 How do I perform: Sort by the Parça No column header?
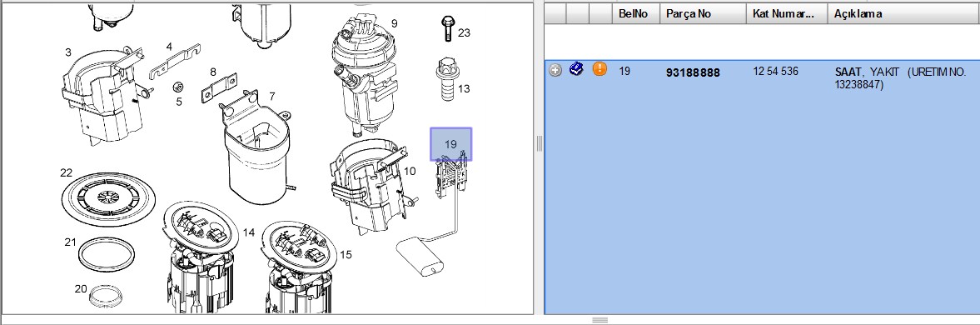[703, 13]
